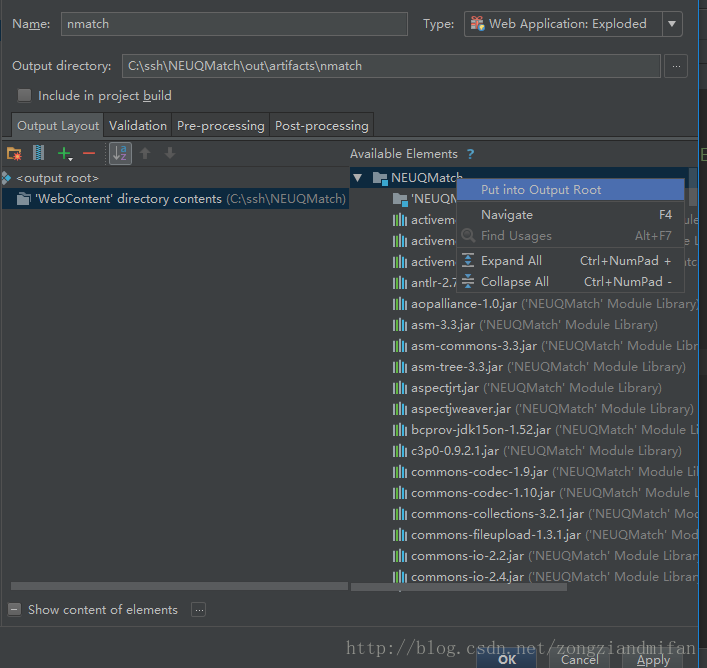
Task: Open the Pre-processing tab
Action: [x=220, y=125]
